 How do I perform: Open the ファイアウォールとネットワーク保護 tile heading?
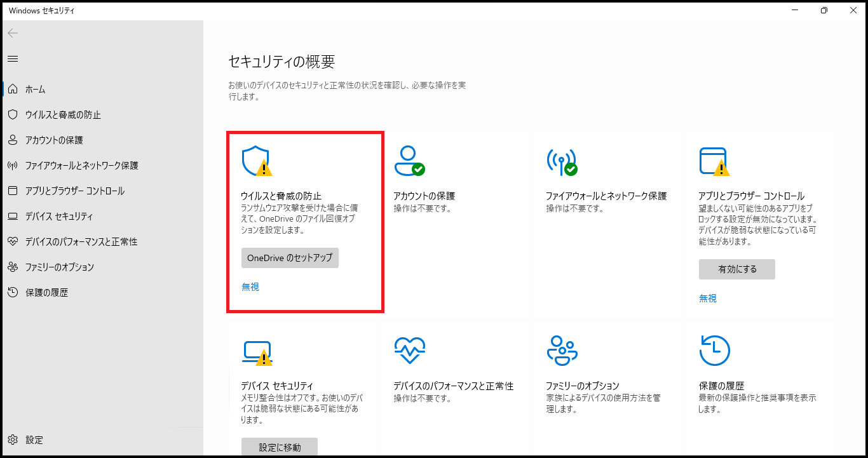606,196
